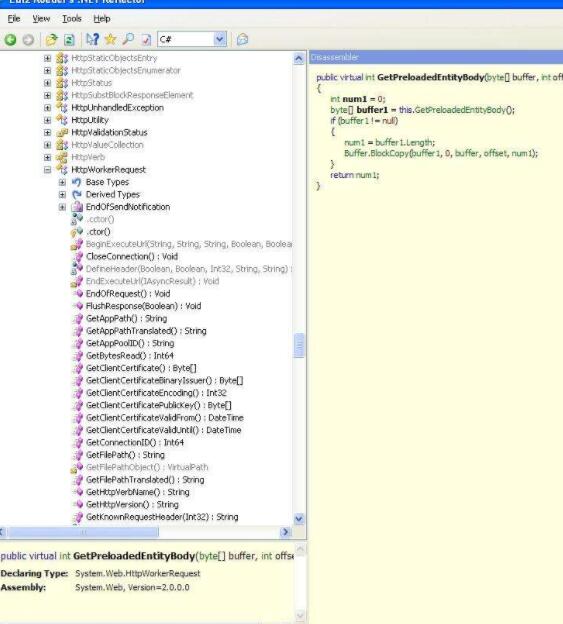Expand the Derived Types node
The width and height of the screenshot is (563, 624).
pos(62,195)
